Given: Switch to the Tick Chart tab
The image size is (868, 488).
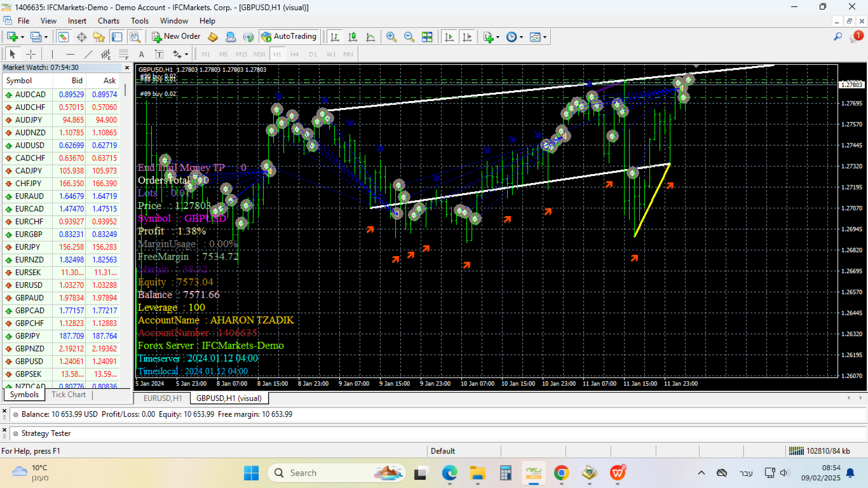Looking at the screenshot, I should point(69,395).
